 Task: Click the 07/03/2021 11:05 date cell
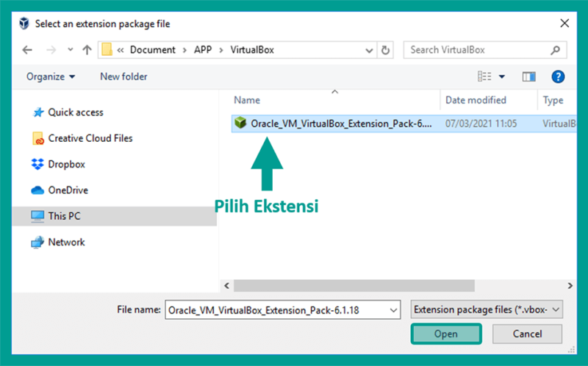[481, 123]
